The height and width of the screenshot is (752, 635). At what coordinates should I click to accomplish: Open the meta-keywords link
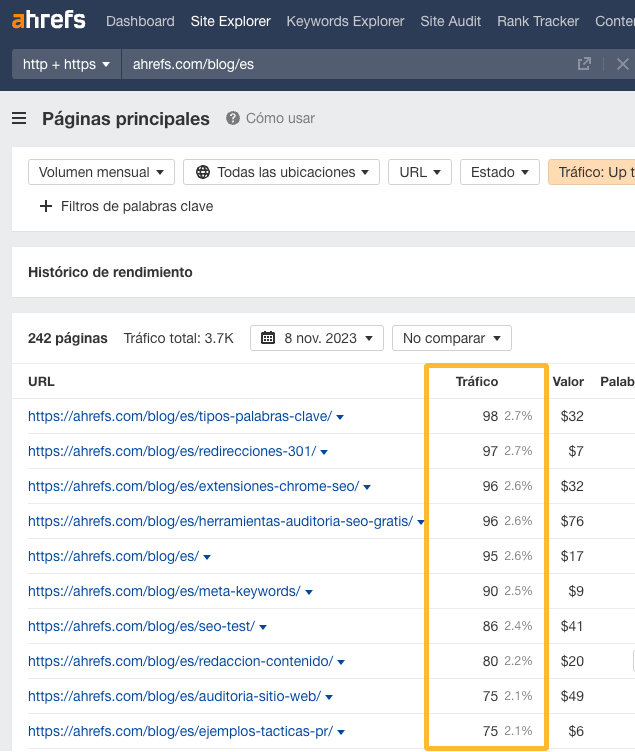point(164,591)
